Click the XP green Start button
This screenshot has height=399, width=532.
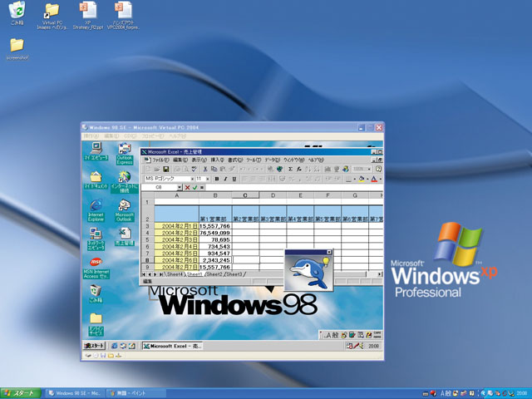[21, 393]
